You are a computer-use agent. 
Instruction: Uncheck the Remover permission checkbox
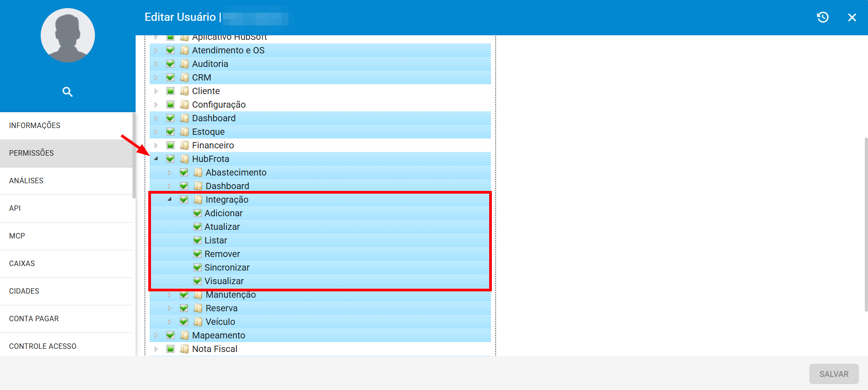(x=198, y=254)
